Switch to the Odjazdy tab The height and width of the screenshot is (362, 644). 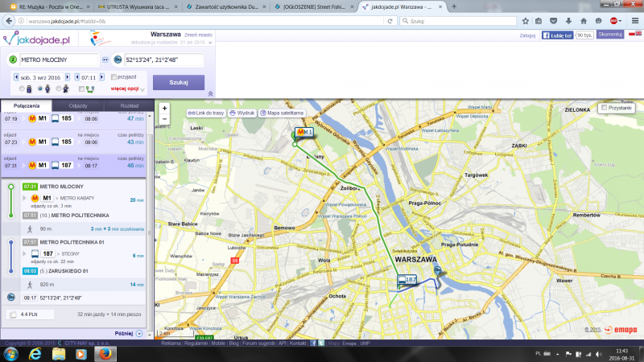tap(78, 105)
